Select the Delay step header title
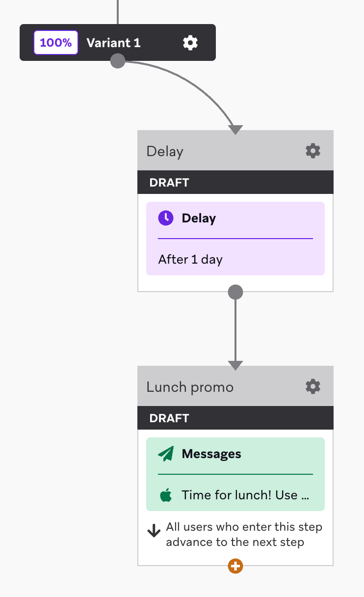The image size is (364, 597). [165, 151]
